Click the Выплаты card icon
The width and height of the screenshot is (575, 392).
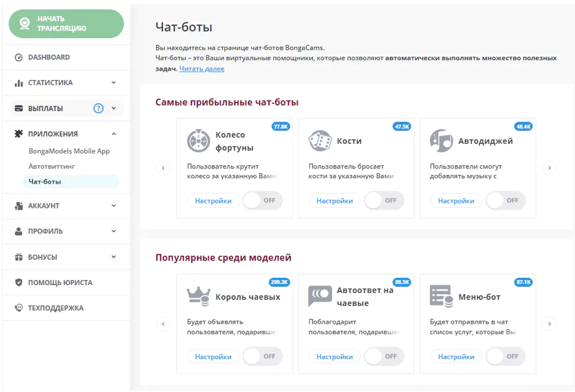click(18, 108)
